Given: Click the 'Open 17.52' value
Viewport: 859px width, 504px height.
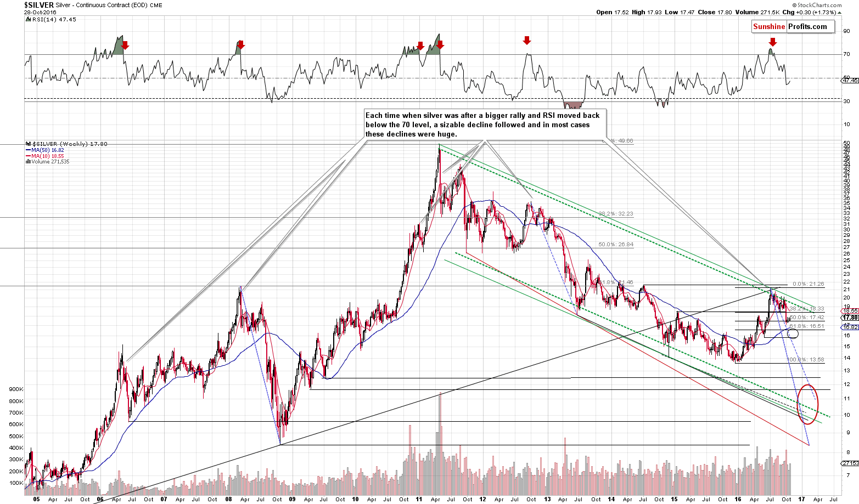Looking at the screenshot, I should [x=613, y=12].
